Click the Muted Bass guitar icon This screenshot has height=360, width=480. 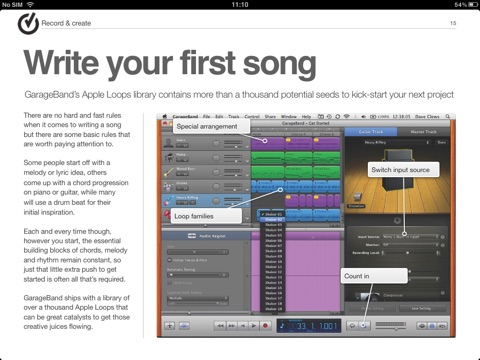coord(169,172)
